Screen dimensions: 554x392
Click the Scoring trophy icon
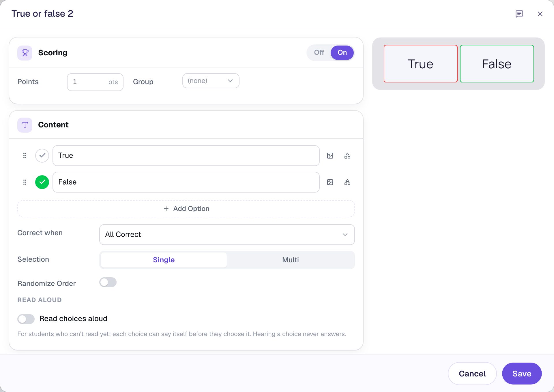click(25, 53)
